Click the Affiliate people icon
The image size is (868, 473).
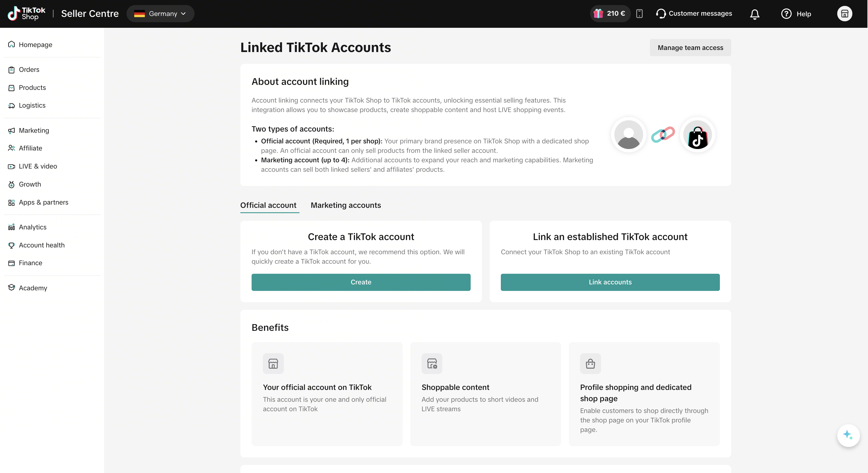12,148
